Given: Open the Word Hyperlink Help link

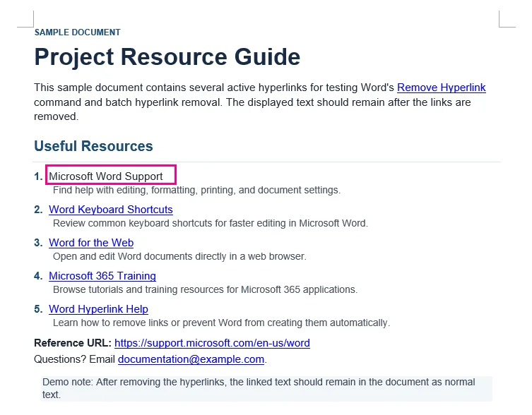Looking at the screenshot, I should pos(98,309).
